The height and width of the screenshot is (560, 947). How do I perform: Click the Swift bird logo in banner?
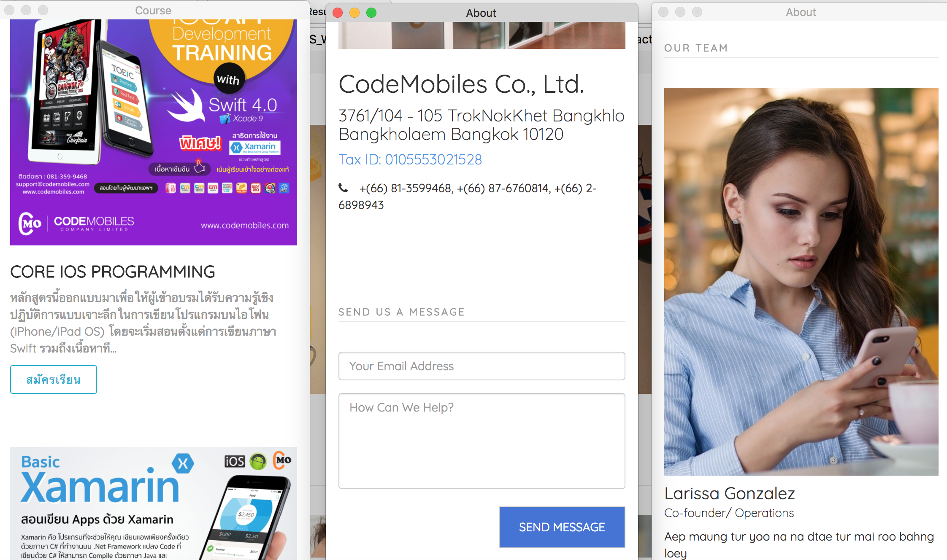point(186,105)
